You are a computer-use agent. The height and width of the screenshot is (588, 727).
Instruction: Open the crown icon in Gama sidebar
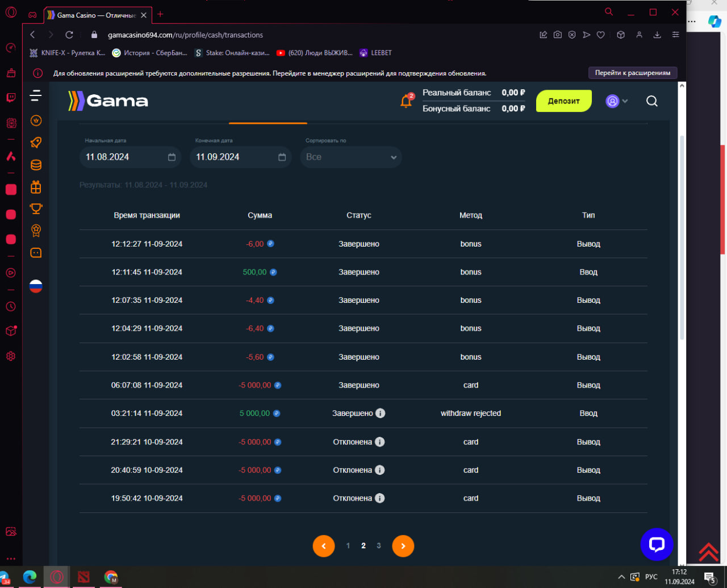tap(36, 120)
